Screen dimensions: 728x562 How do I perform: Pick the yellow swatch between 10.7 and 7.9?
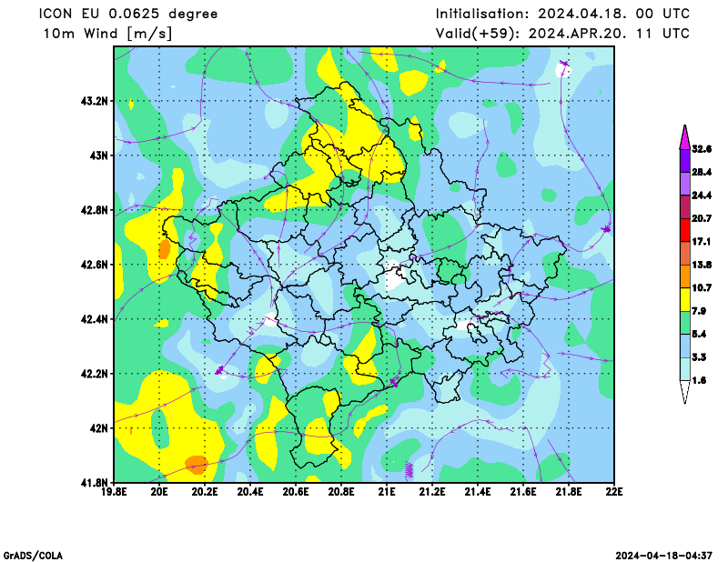[685, 299]
